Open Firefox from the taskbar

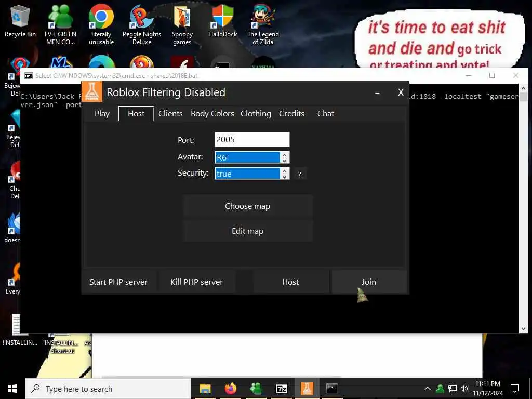pyautogui.click(x=230, y=389)
